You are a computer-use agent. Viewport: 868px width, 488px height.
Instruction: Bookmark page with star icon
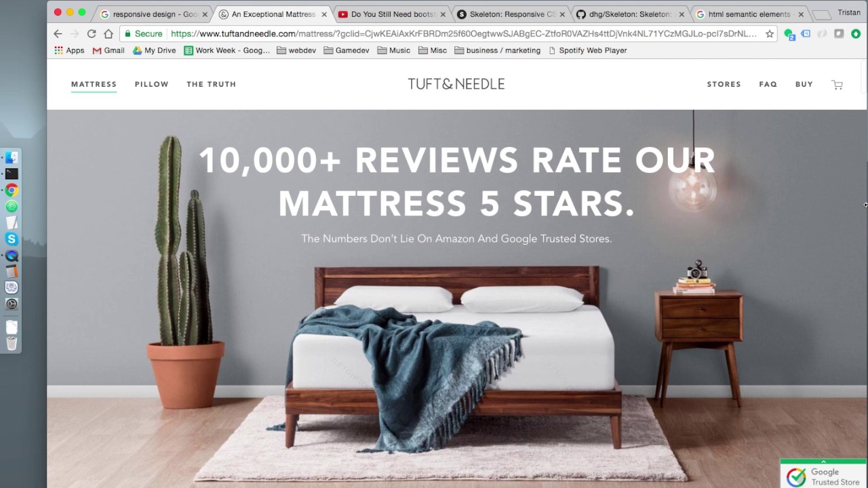tap(770, 34)
